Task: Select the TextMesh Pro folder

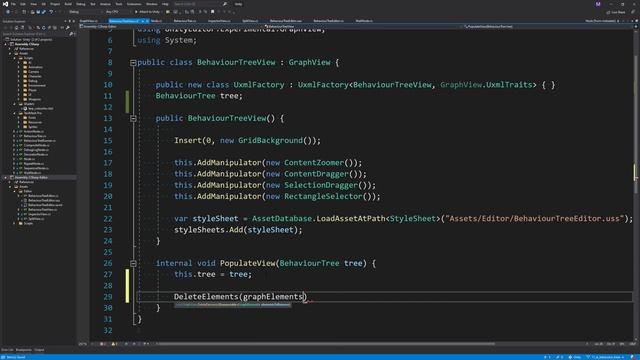Action: coord(33,113)
